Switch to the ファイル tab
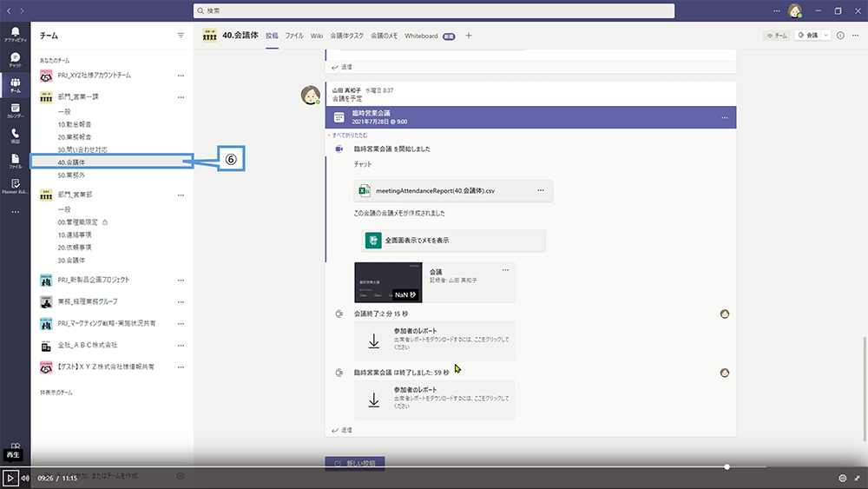The height and width of the screenshot is (489, 868). [x=294, y=36]
